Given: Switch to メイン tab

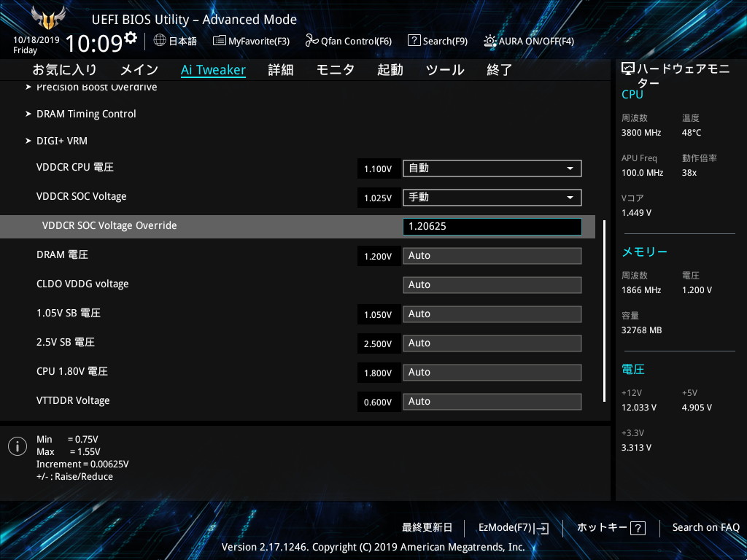Looking at the screenshot, I should (139, 70).
